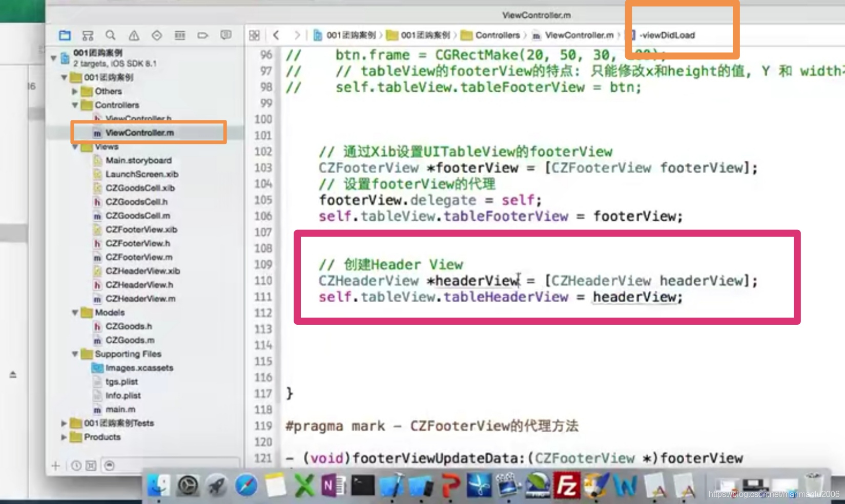845x504 pixels.
Task: Toggle the source-control status filter
Action: coord(91,466)
